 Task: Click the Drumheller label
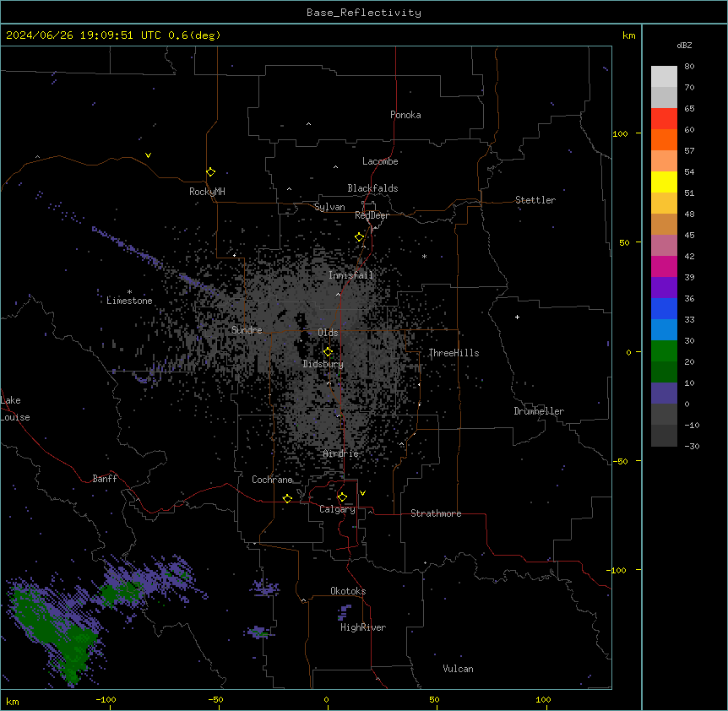click(x=539, y=411)
